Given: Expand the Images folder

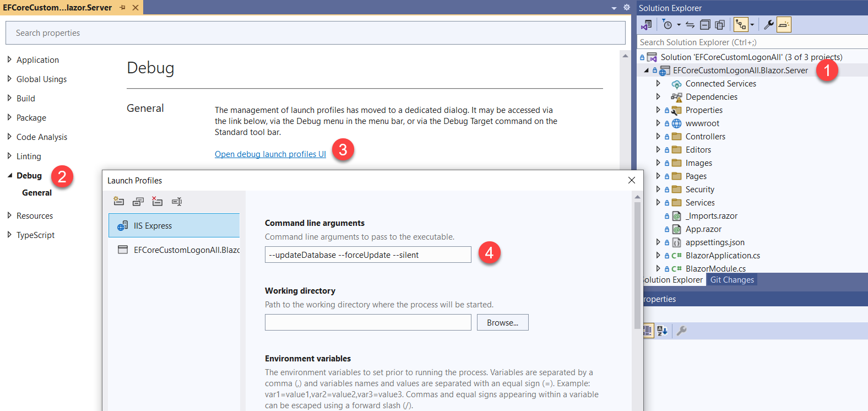Looking at the screenshot, I should pos(658,163).
